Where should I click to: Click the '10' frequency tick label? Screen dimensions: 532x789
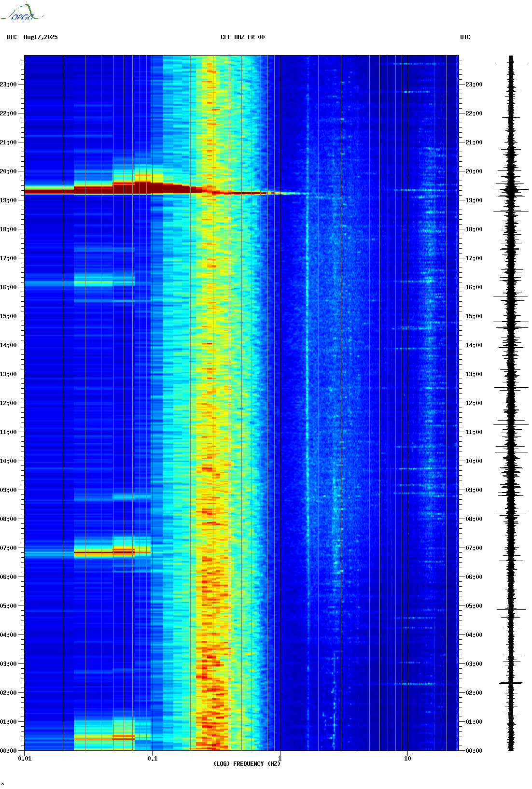(407, 759)
